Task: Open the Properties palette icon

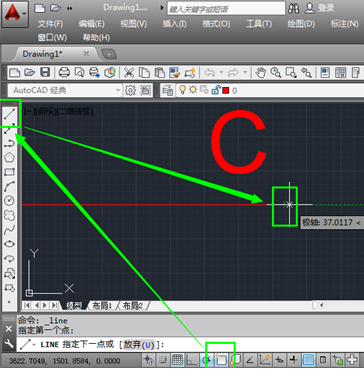Action: (x=325, y=72)
